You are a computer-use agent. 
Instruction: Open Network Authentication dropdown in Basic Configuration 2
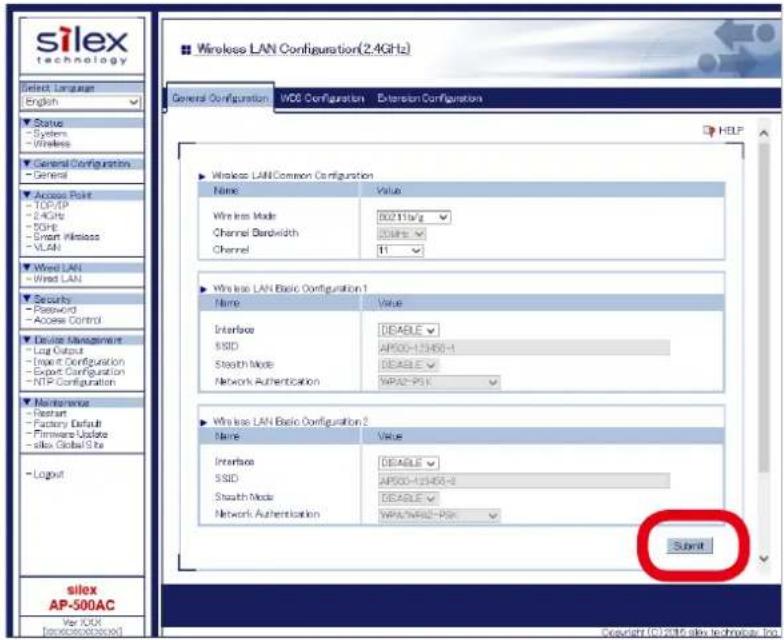[x=439, y=515]
